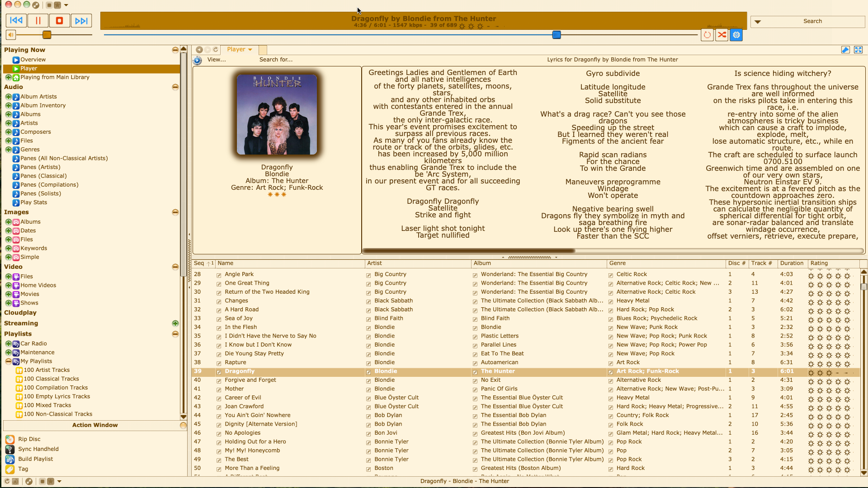Expand the Car Radio playlist group

point(8,344)
